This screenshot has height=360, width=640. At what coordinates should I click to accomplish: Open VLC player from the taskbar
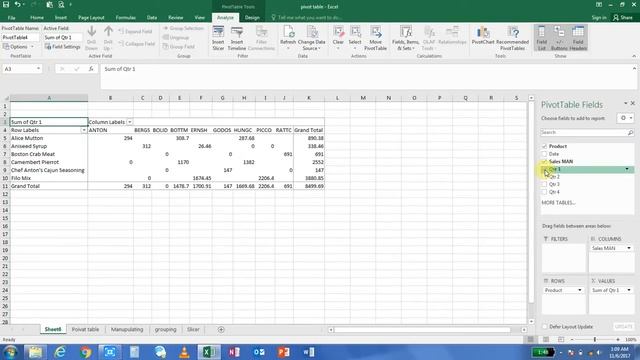click(184, 352)
